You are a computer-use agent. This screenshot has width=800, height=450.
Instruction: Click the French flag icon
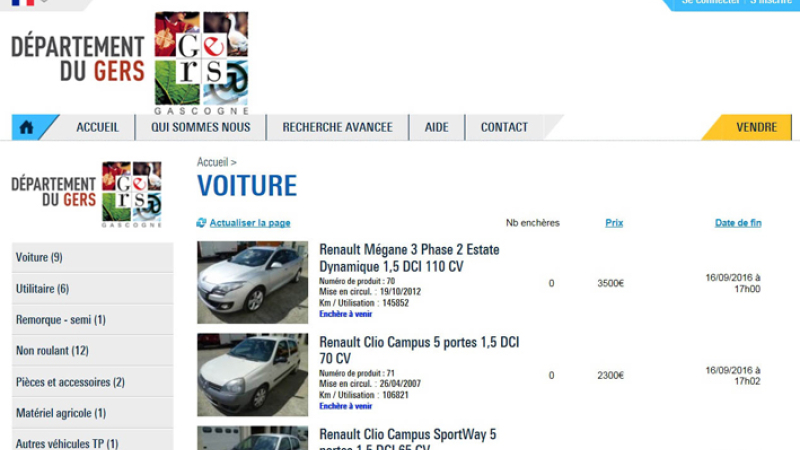pos(23,3)
